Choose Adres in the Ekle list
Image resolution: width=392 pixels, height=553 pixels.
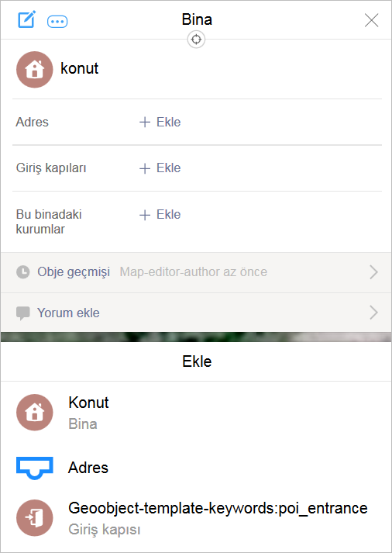[x=196, y=468]
